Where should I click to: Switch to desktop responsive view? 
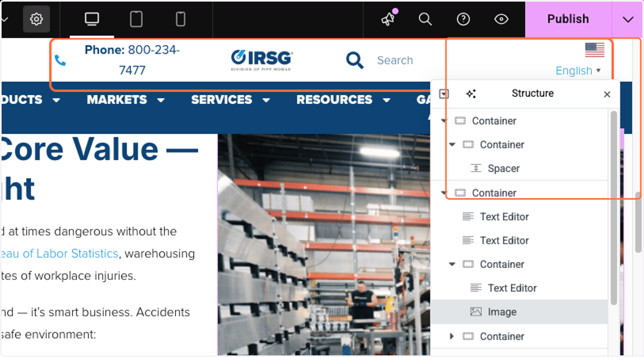click(92, 19)
